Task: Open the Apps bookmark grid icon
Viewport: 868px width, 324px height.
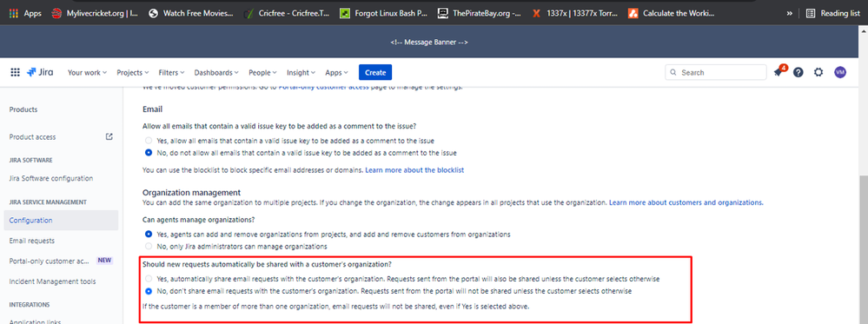Action: (x=25, y=13)
